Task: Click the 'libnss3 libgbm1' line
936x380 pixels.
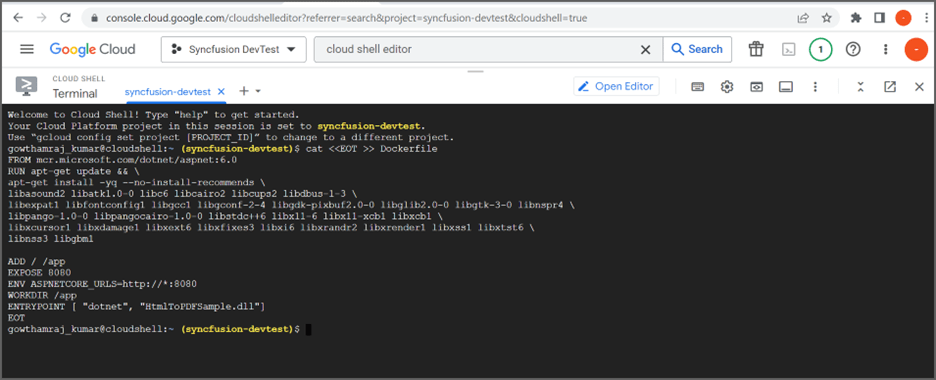Action: (x=51, y=239)
